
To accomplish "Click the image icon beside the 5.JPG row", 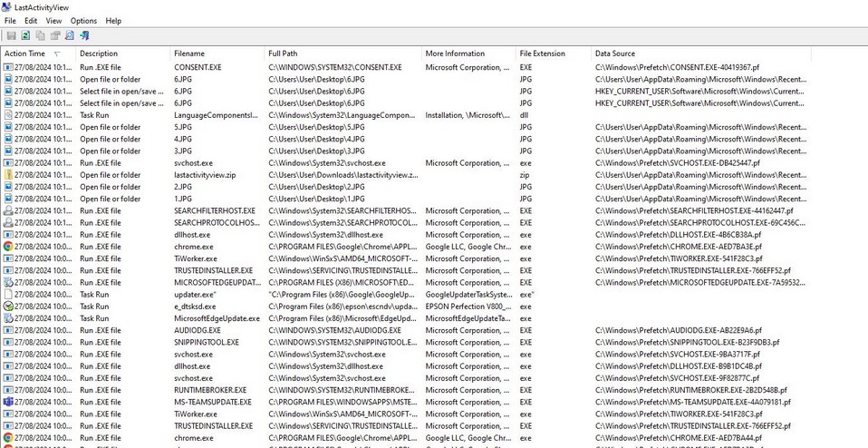I will click(8, 127).
